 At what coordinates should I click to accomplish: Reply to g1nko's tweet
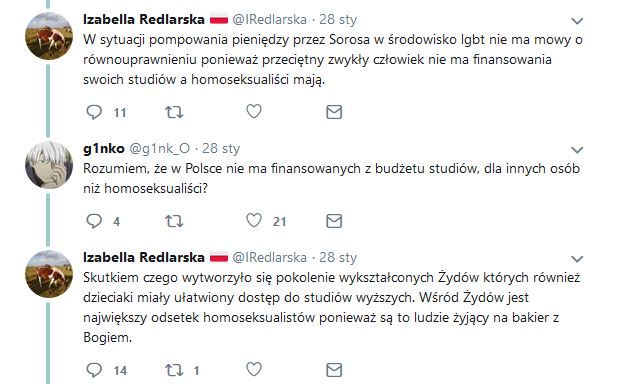(94, 221)
